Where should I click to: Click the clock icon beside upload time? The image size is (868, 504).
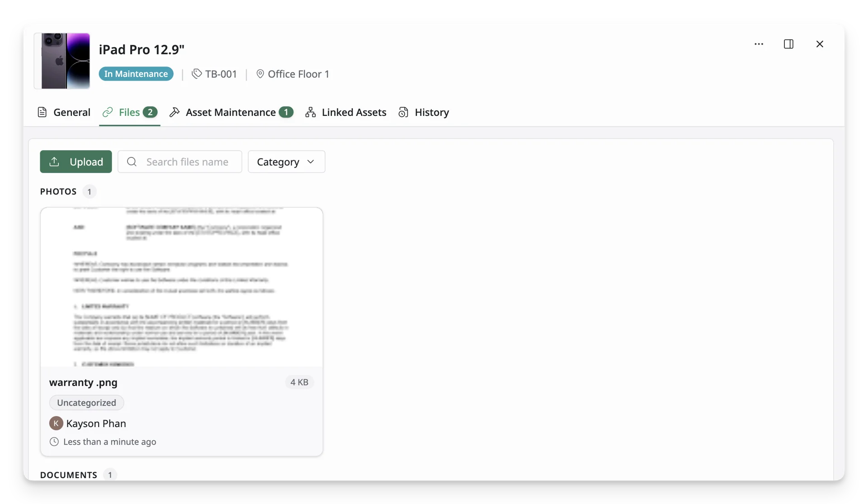point(54,442)
